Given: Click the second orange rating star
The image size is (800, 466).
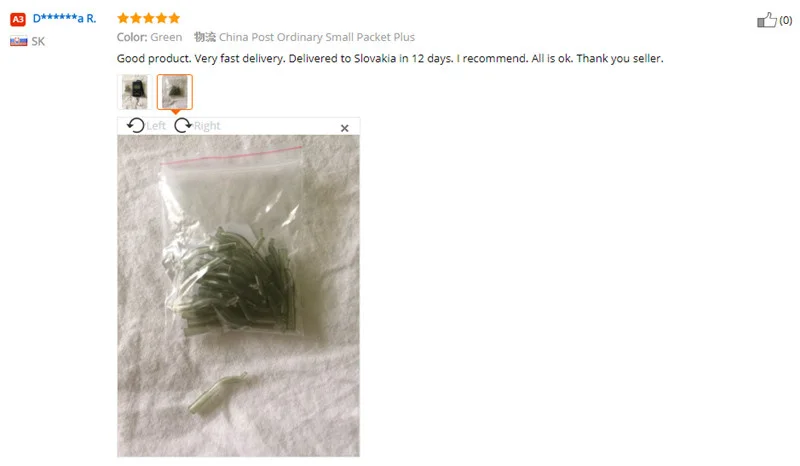Looking at the screenshot, I should tap(136, 18).
